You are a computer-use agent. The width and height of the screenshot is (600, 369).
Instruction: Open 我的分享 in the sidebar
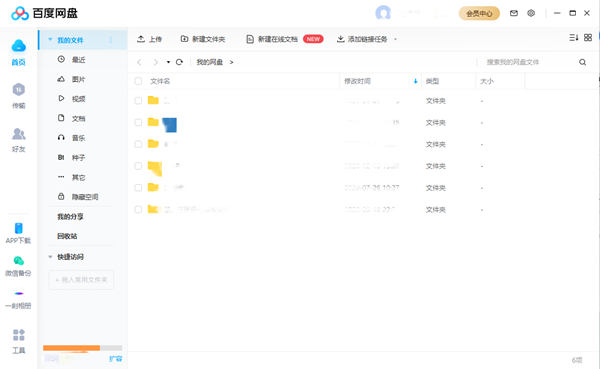tap(70, 217)
